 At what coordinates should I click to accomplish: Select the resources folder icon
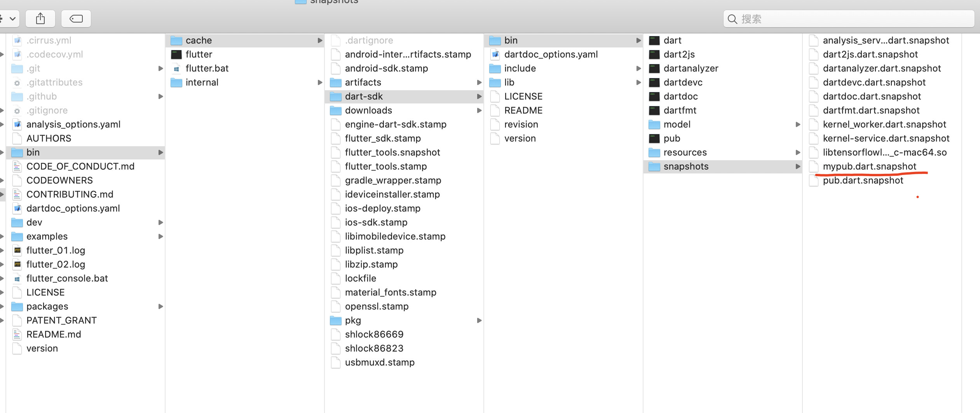point(654,152)
